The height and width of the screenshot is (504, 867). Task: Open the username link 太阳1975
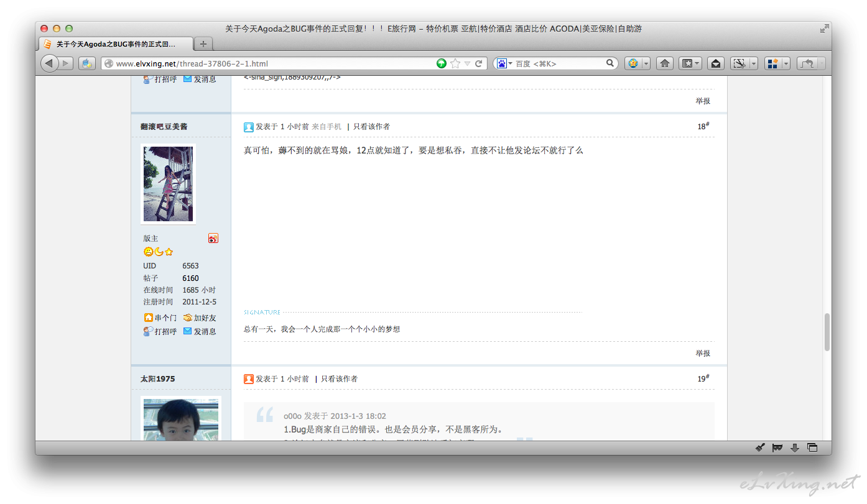point(157,379)
